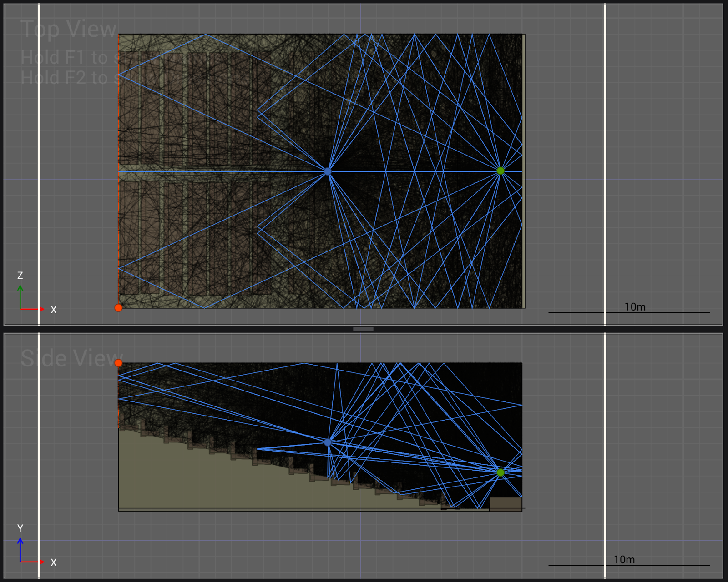Click the Top View title label
This screenshot has height=582, width=728.
pyautogui.click(x=69, y=30)
